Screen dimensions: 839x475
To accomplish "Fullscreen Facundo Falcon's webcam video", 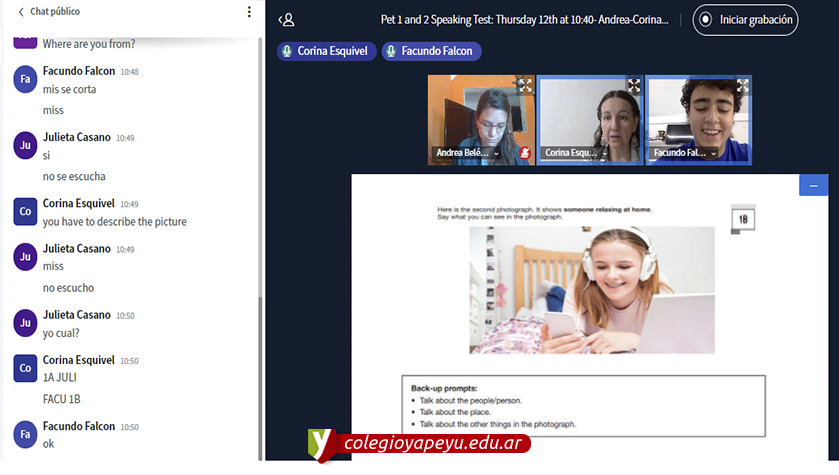I will pyautogui.click(x=742, y=86).
